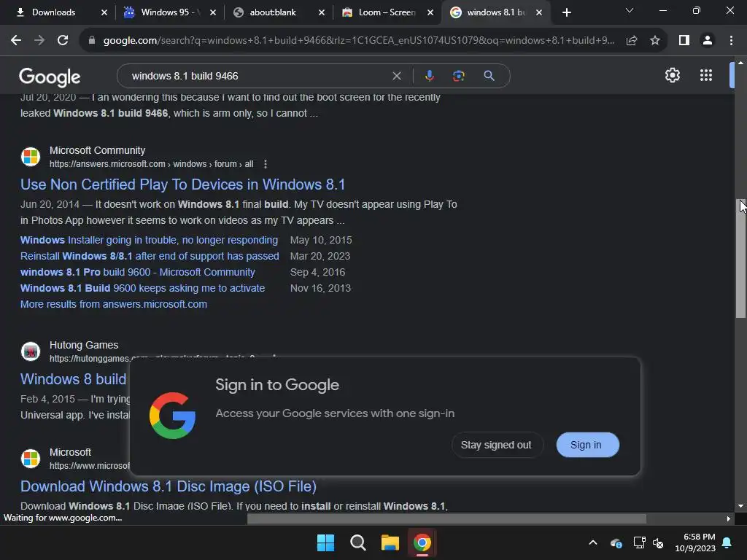
Task: View site information lock icon
Action: coord(92,41)
